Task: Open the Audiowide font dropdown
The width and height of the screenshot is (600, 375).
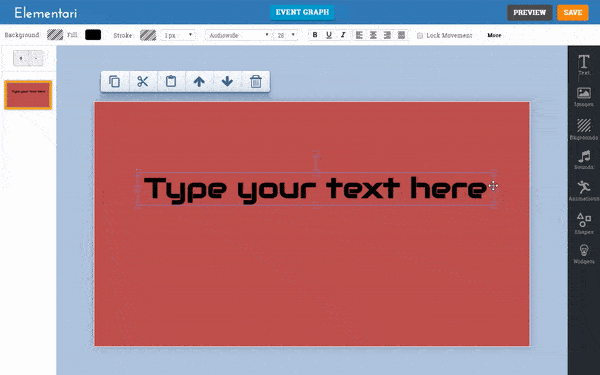Action: (238, 35)
